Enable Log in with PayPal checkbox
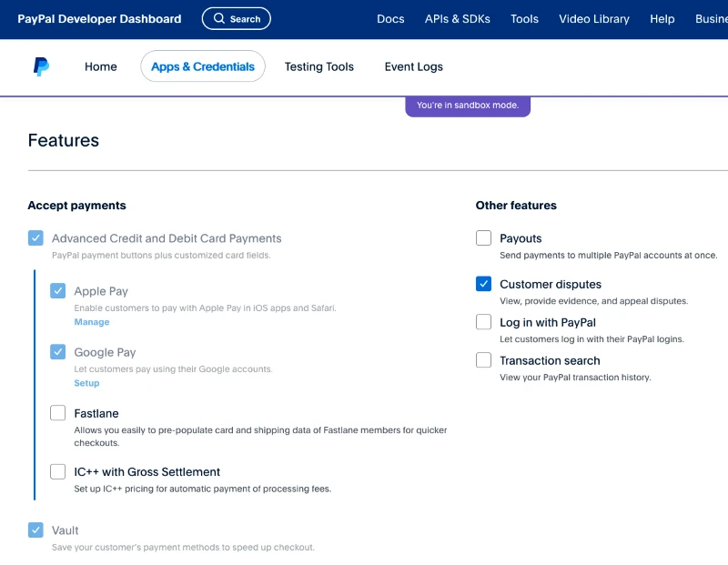The height and width of the screenshot is (565, 728). (484, 322)
